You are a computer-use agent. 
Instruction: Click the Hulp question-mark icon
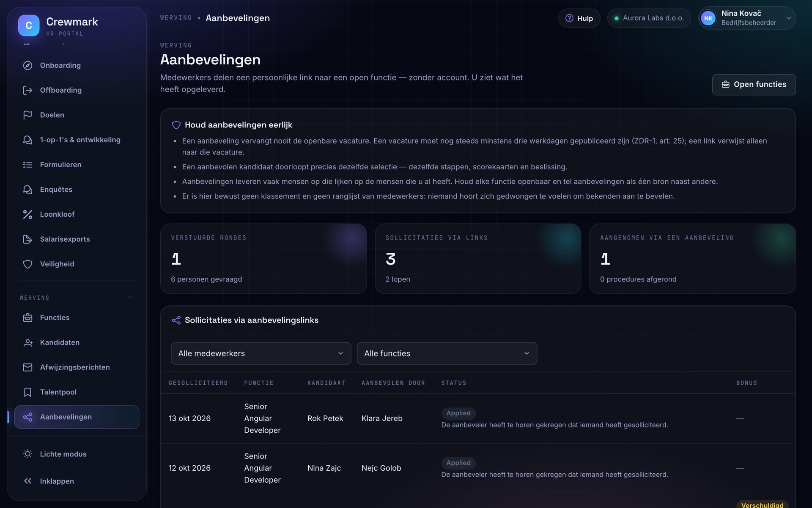(x=569, y=18)
